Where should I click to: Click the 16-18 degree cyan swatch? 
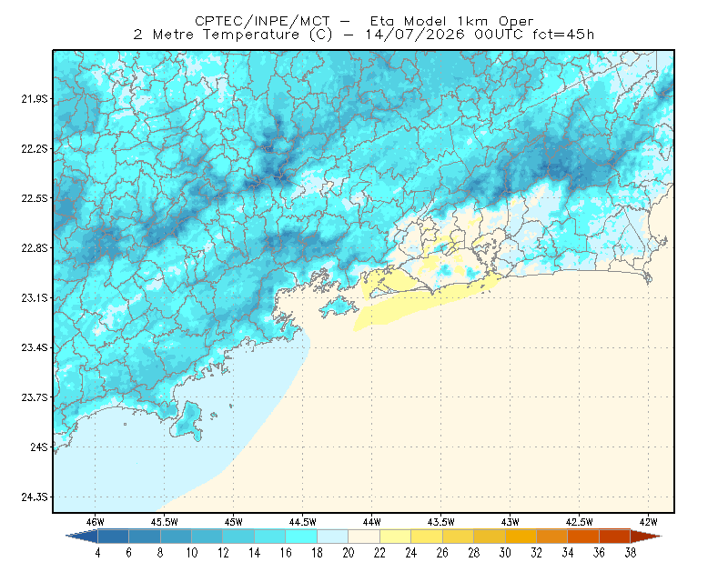coord(301,537)
